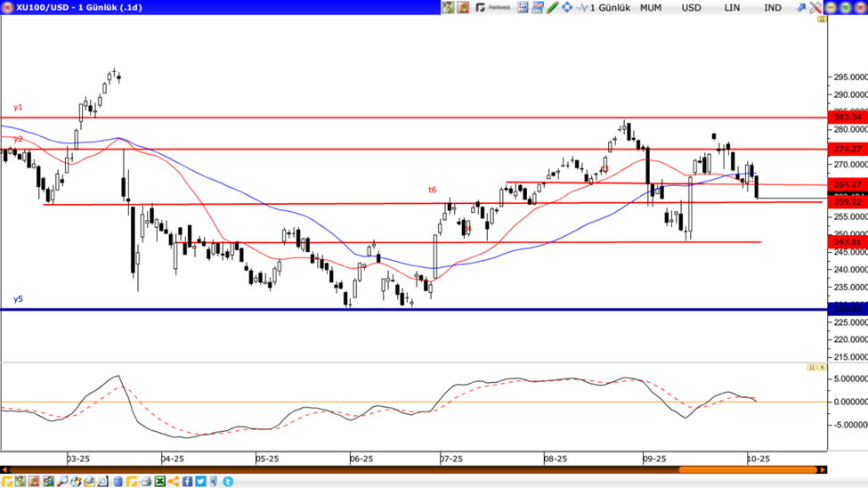Screen dimensions: 868x488
Task: Click the Excel export icon
Action: coord(160,482)
